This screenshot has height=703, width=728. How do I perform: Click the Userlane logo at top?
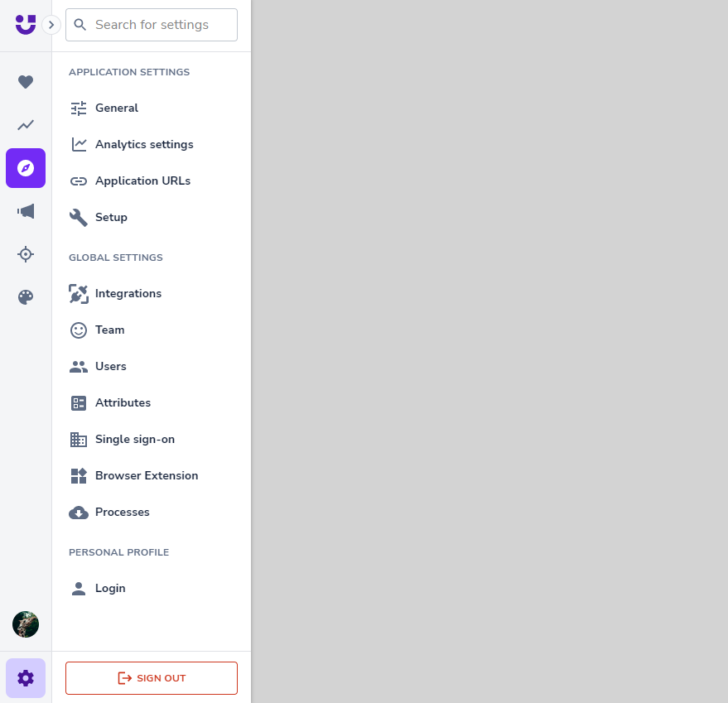(x=26, y=25)
